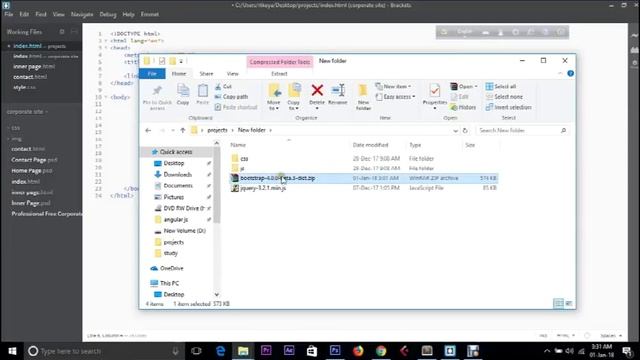Click the split view icon beside Working Files
This screenshot has height=360, width=640.
[x=74, y=31]
